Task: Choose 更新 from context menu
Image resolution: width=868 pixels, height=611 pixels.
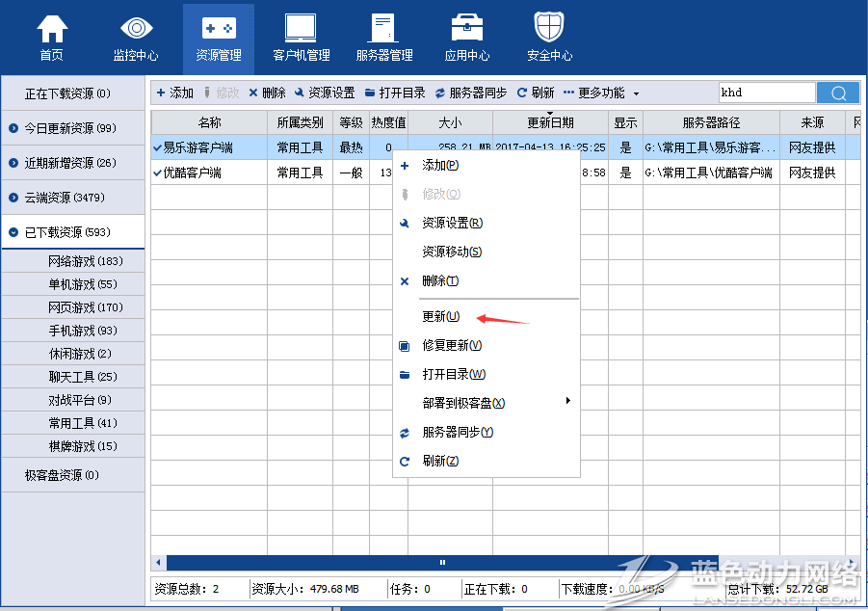Action: (441, 316)
